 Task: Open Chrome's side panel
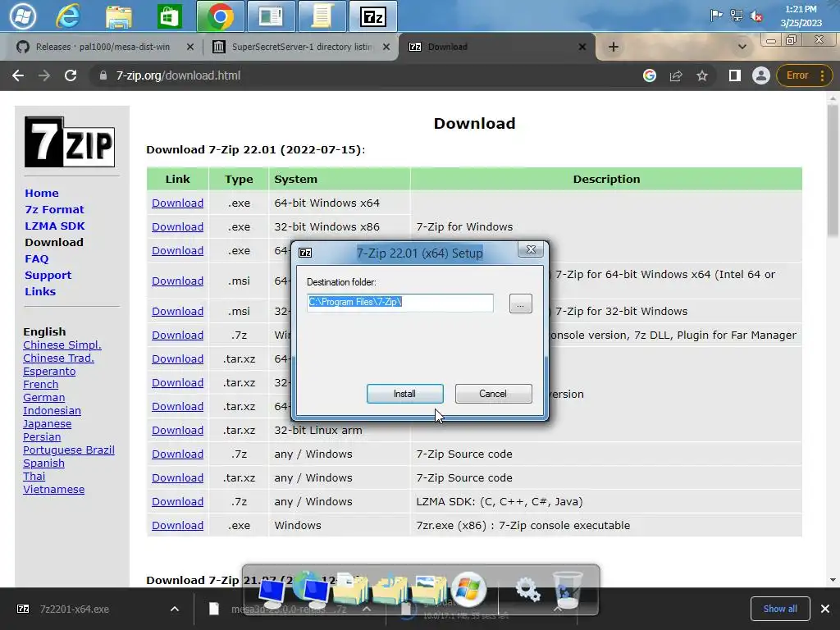click(735, 75)
